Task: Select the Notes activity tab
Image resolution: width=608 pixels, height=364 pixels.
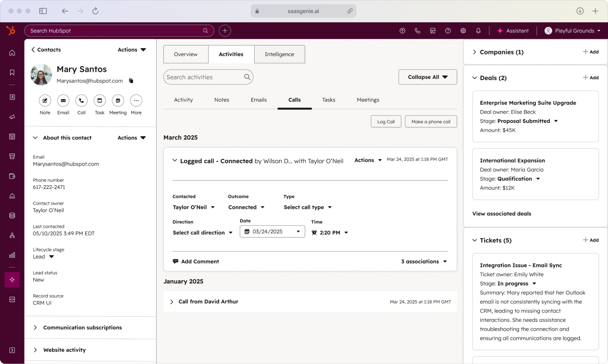Action: [222, 100]
